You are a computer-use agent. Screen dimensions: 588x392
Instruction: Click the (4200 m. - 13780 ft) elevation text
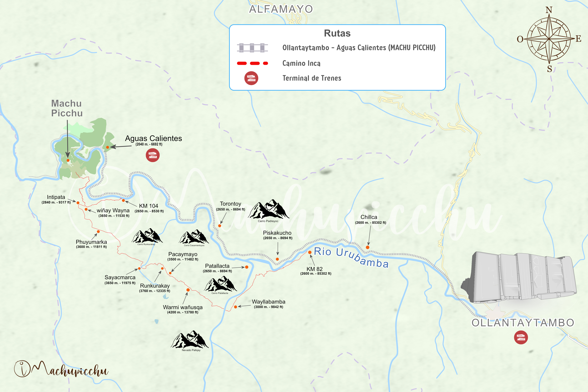pos(183,312)
